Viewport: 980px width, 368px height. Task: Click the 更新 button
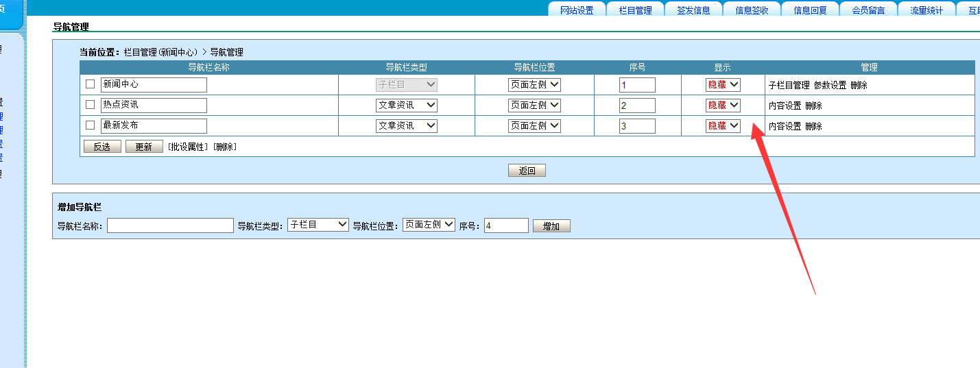[144, 147]
